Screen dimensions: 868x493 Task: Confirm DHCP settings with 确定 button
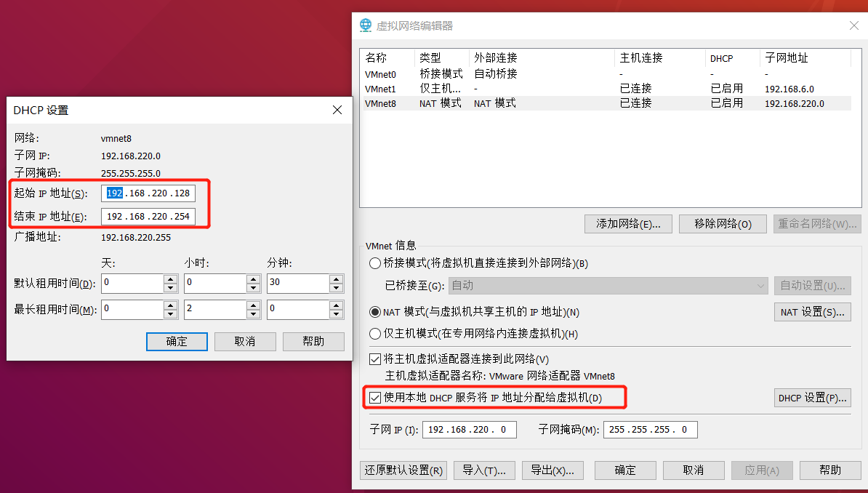point(177,342)
